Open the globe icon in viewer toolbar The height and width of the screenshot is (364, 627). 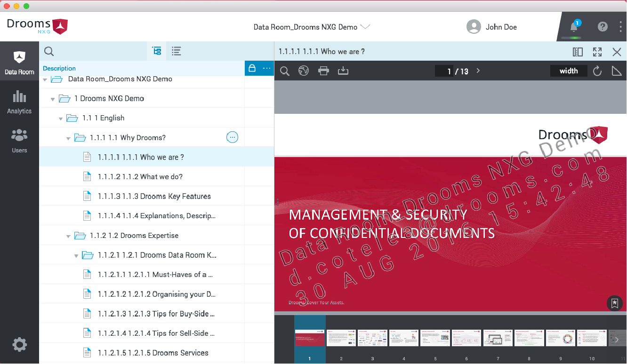pyautogui.click(x=304, y=71)
